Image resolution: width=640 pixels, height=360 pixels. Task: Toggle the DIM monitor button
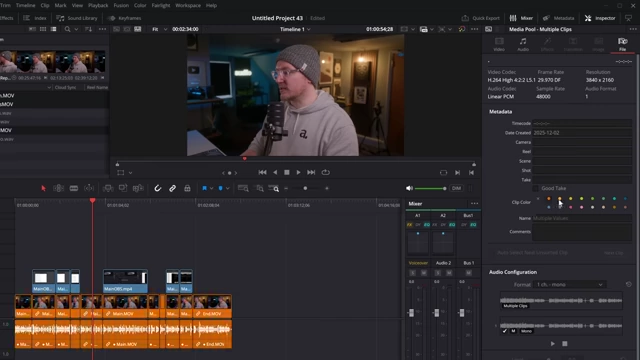coord(456,188)
